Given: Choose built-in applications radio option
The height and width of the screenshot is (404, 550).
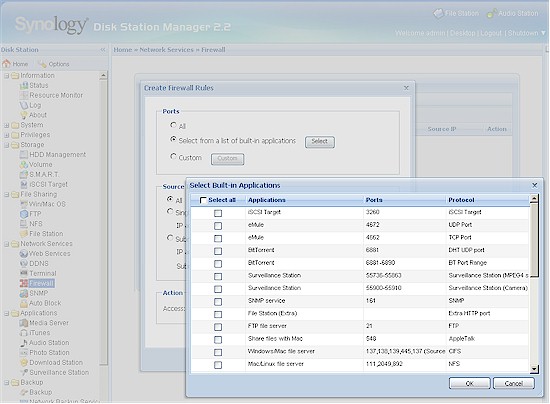Looking at the screenshot, I should click(x=173, y=140).
